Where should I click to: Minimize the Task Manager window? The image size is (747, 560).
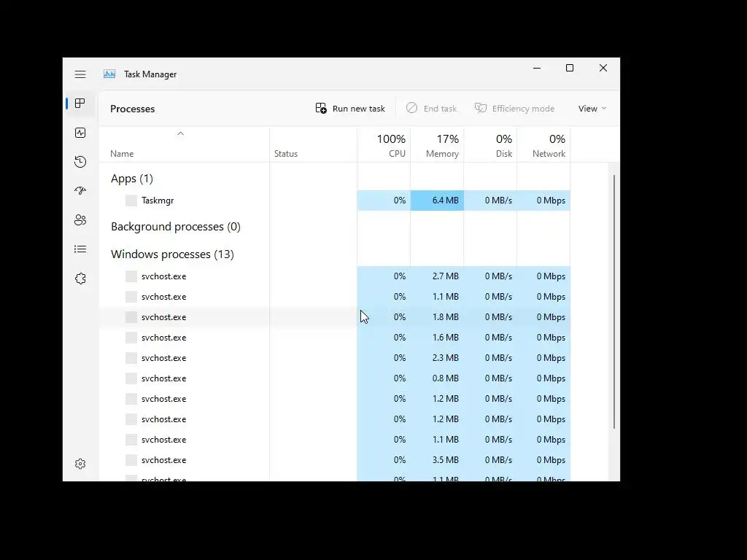(537, 68)
